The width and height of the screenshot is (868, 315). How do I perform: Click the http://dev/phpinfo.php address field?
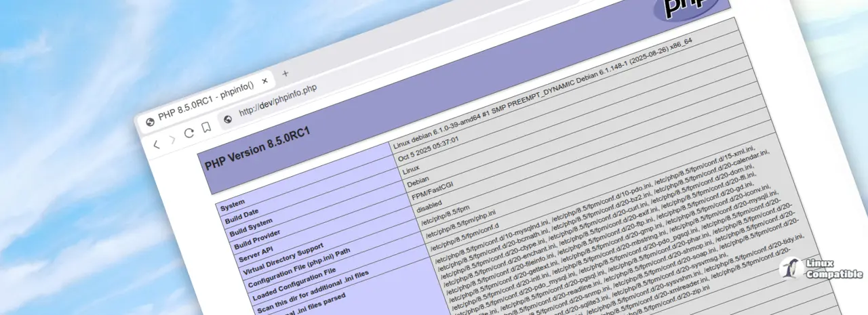click(x=278, y=101)
